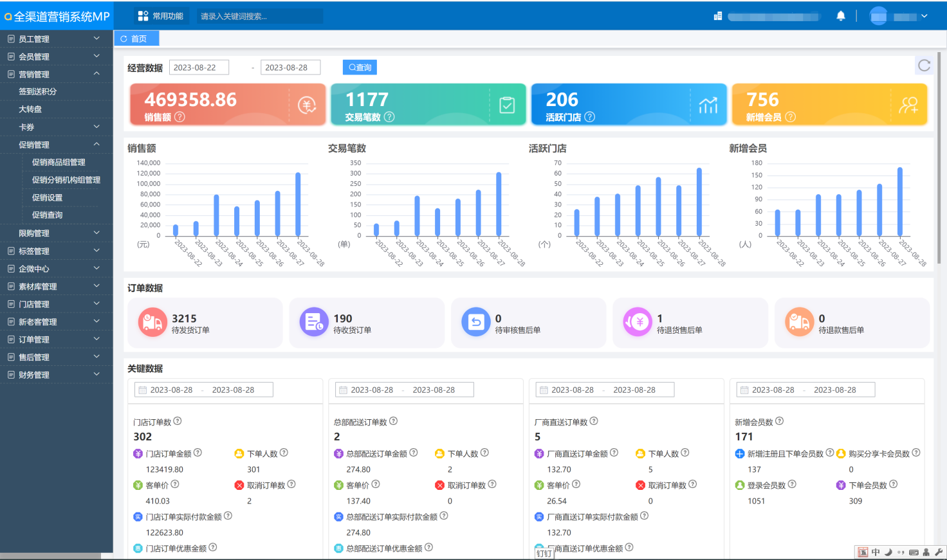Collapse the 促销管理 submenu

[97, 145]
